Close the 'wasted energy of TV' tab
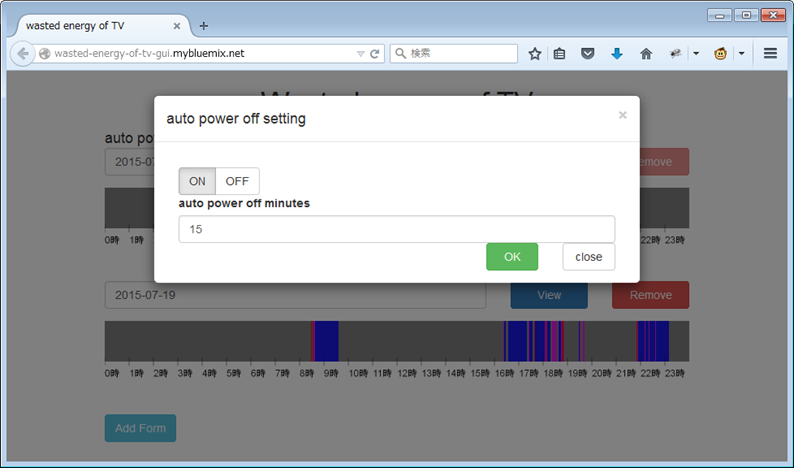794x468 pixels. point(177,26)
